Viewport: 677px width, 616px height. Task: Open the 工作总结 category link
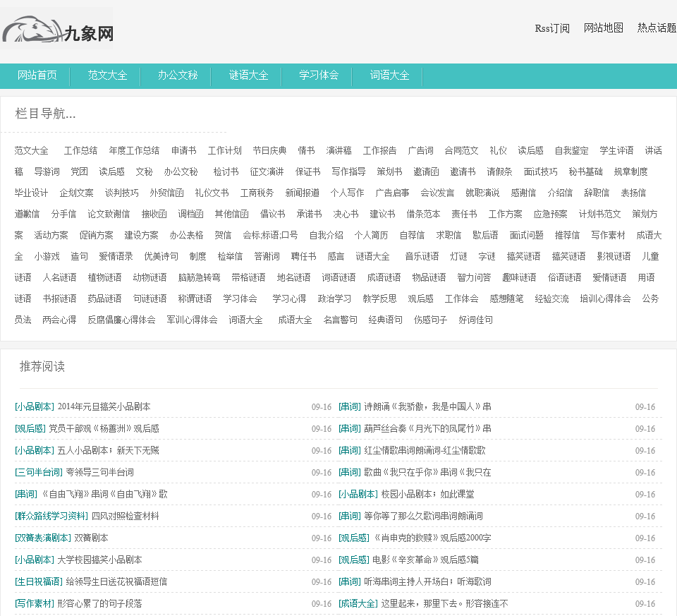pos(80,150)
